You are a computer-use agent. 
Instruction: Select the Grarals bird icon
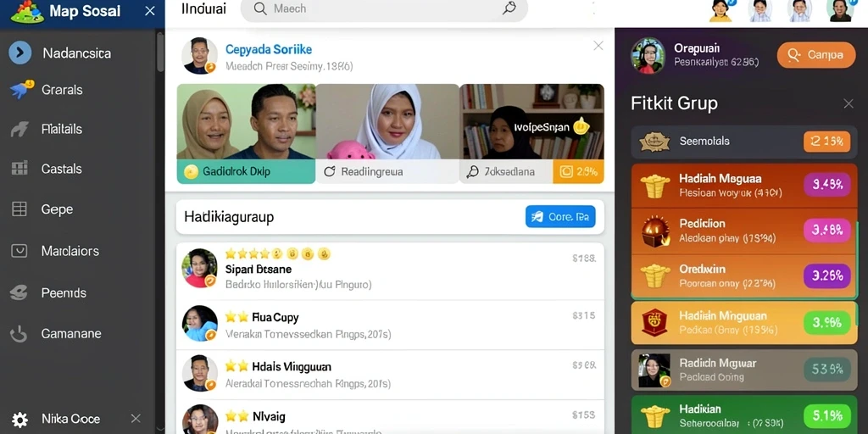[21, 90]
